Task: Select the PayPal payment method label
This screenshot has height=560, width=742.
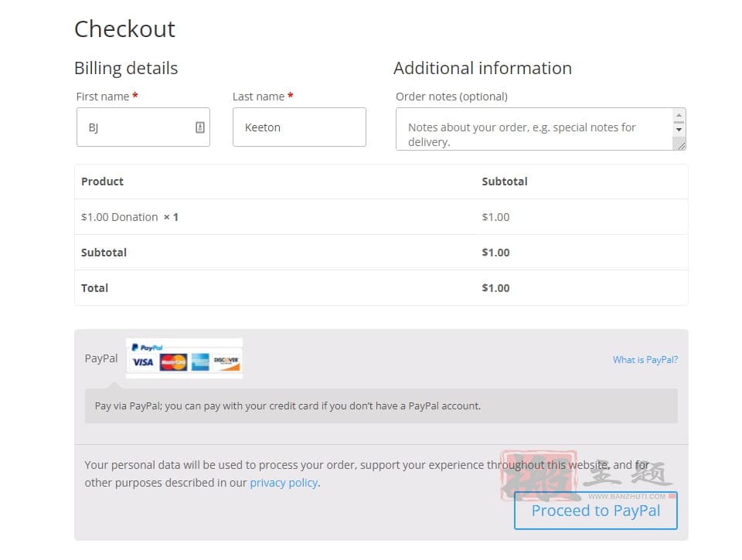Action: click(101, 358)
